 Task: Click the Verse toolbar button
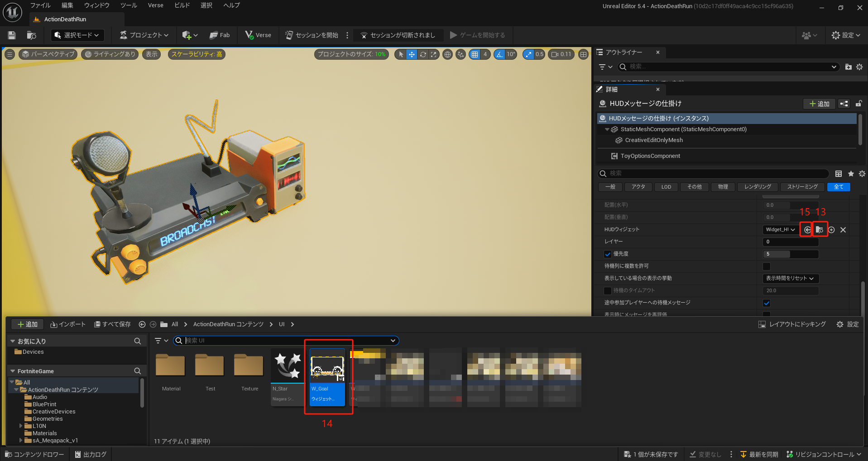258,35
